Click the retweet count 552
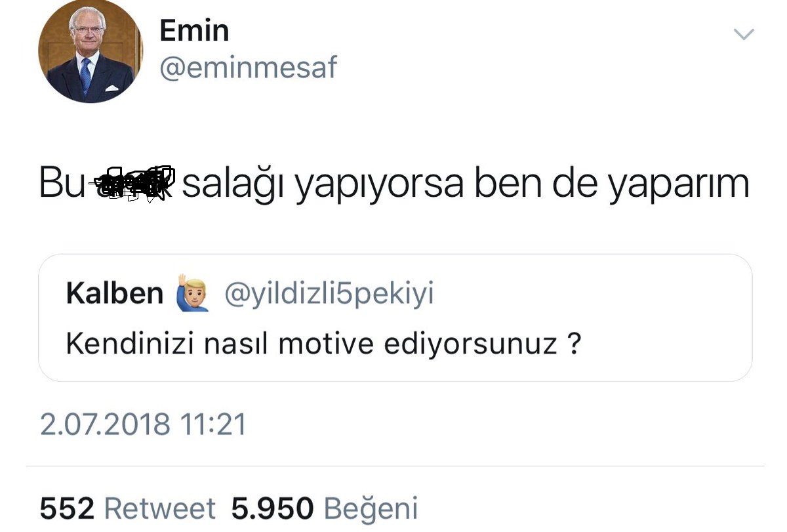The width and height of the screenshot is (787, 532). tap(68, 508)
